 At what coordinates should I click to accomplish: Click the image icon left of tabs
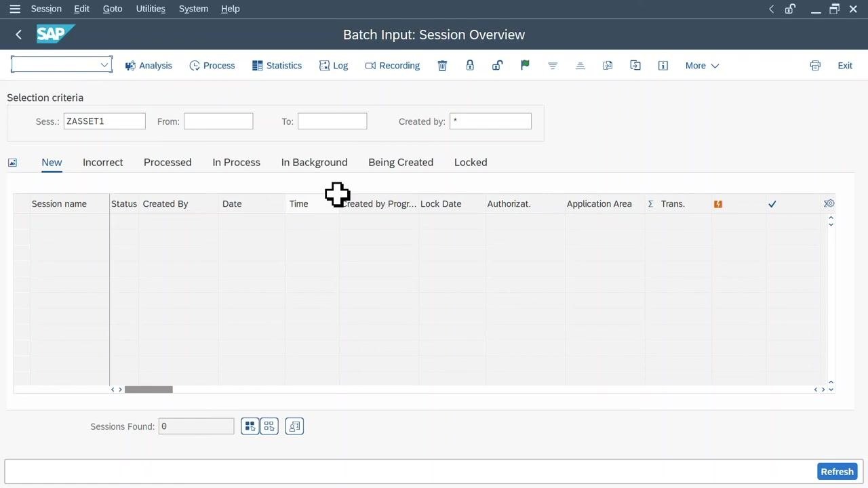(12, 163)
